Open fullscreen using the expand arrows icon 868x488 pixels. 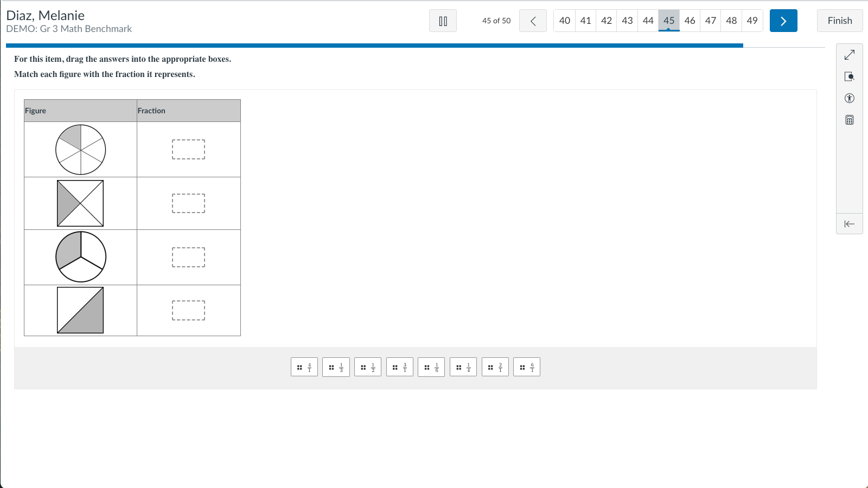850,55
